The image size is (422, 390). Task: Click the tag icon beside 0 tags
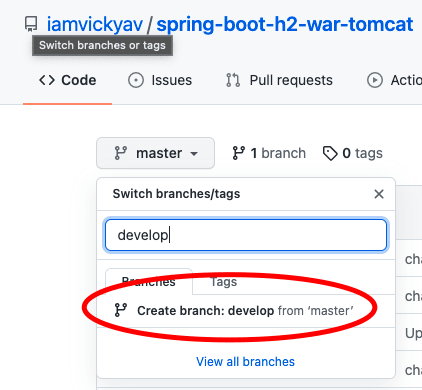click(x=330, y=153)
